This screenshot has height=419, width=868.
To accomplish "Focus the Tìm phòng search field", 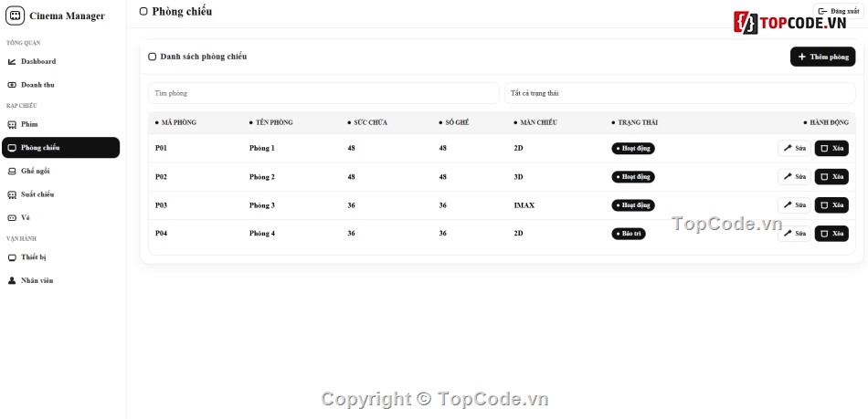I will (x=323, y=93).
